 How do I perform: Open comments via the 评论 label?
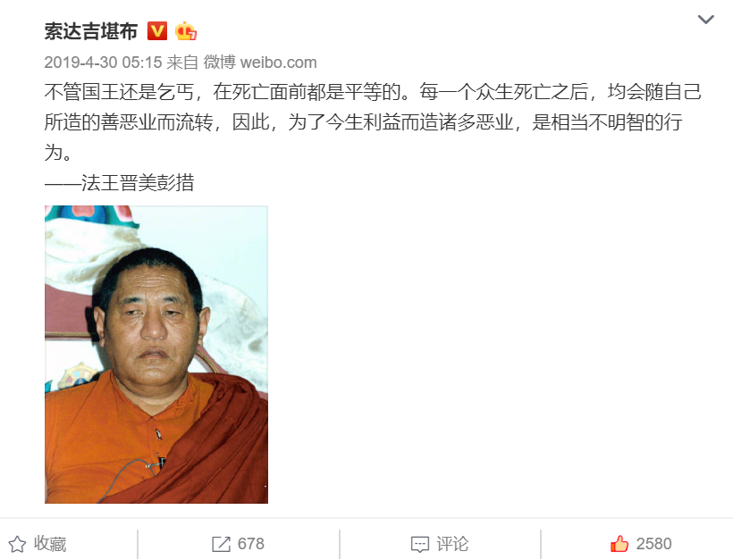[x=452, y=544]
